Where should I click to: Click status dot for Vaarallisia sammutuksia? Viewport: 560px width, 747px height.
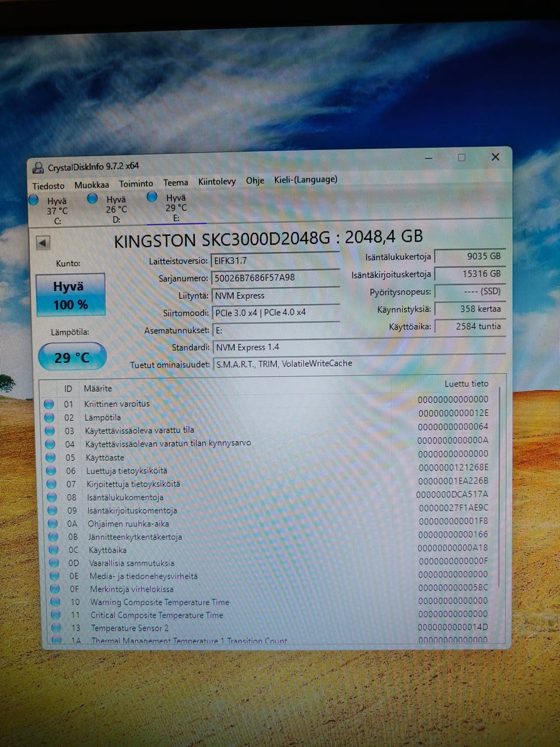[x=54, y=563]
